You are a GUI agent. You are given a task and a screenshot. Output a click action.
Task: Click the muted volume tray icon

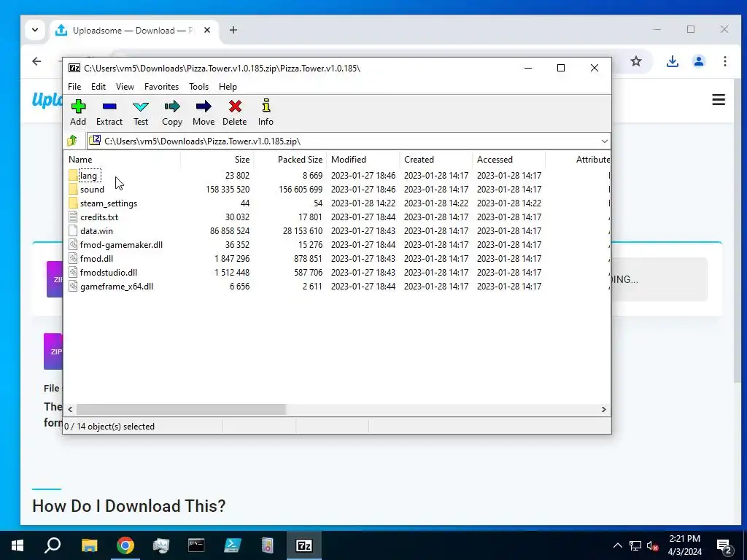[652, 545]
